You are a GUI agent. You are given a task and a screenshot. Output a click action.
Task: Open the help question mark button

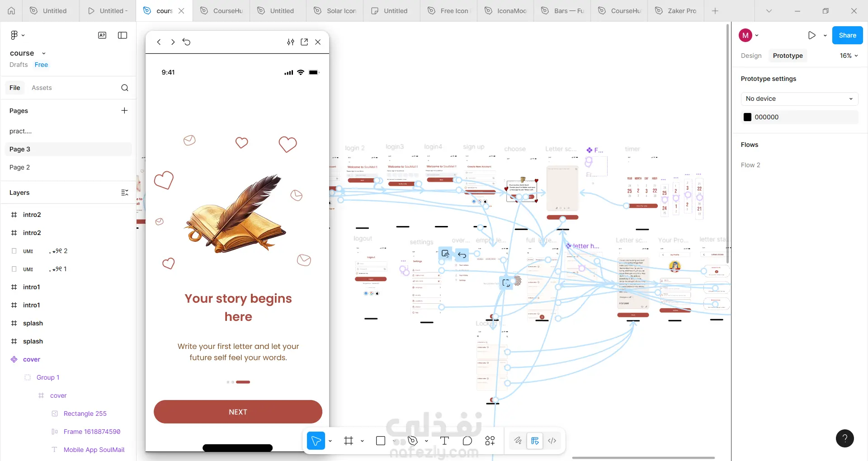click(x=845, y=438)
